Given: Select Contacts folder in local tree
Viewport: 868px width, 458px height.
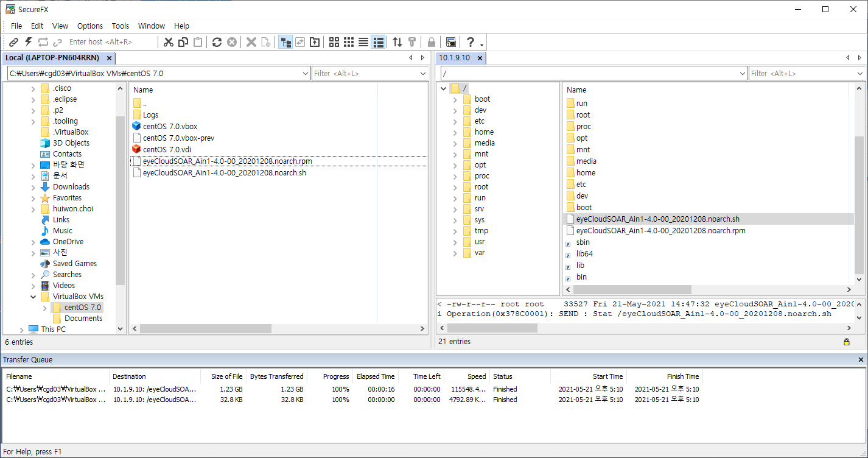Looking at the screenshot, I should pos(67,154).
